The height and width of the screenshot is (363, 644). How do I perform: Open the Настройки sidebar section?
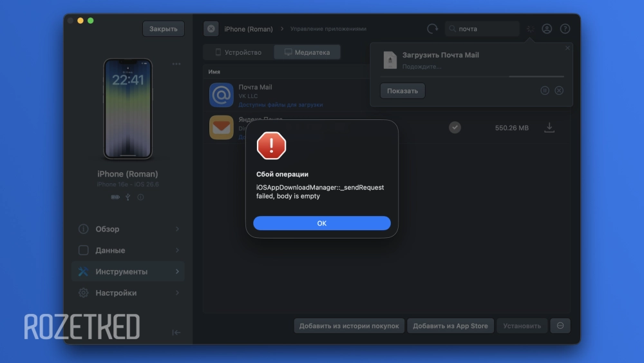[x=128, y=293]
